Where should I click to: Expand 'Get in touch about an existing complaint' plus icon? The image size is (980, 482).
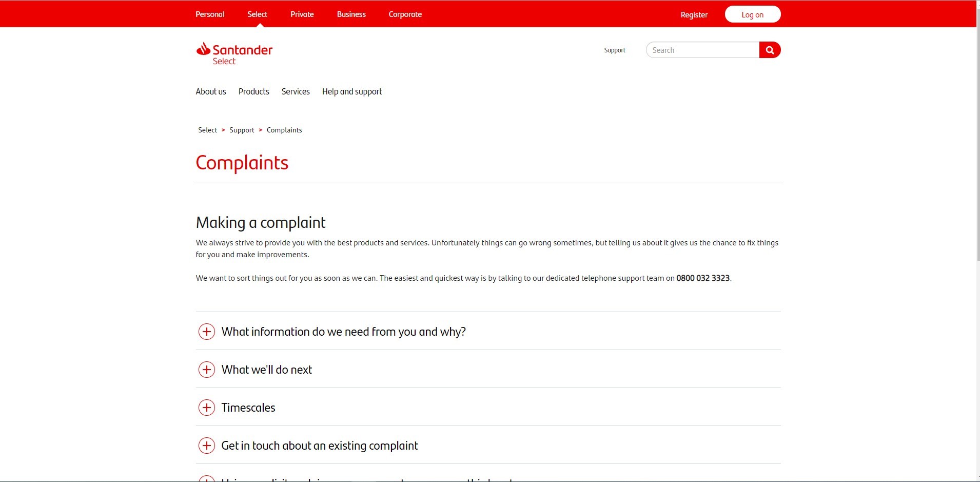[207, 446]
